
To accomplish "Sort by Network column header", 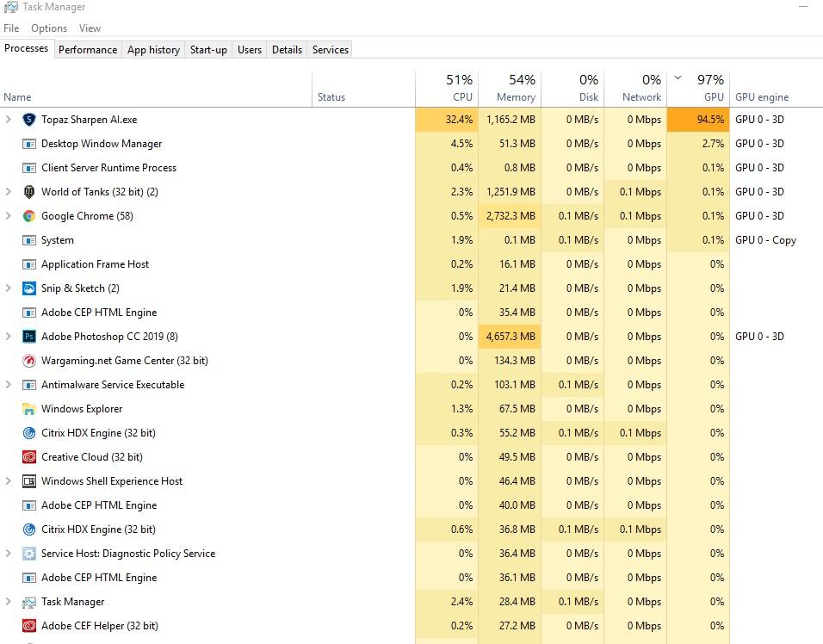I will coord(635,90).
